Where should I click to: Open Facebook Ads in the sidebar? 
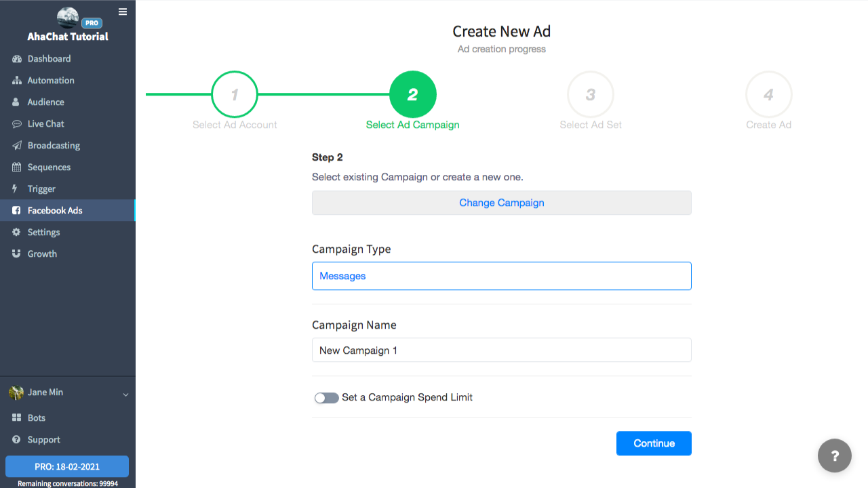click(x=55, y=211)
